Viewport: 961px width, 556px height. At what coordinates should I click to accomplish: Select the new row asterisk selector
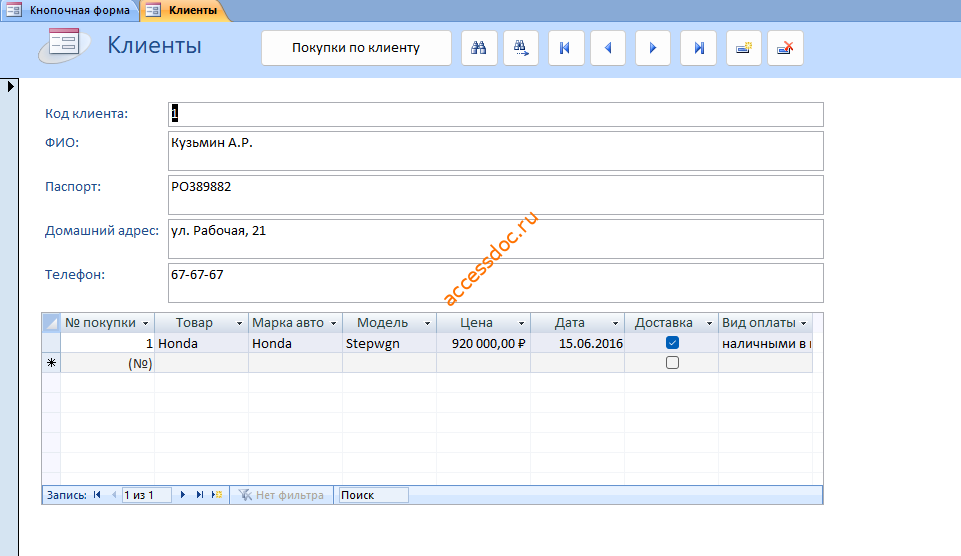(x=51, y=363)
